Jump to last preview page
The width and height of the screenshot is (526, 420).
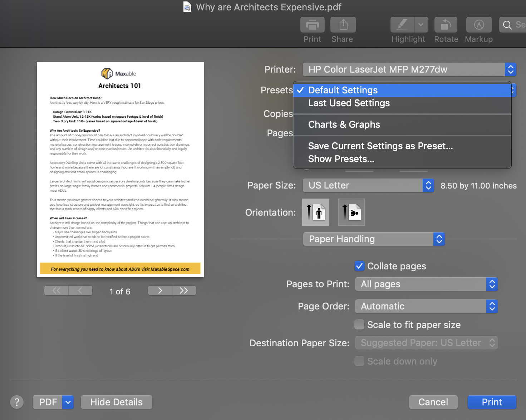(184, 290)
